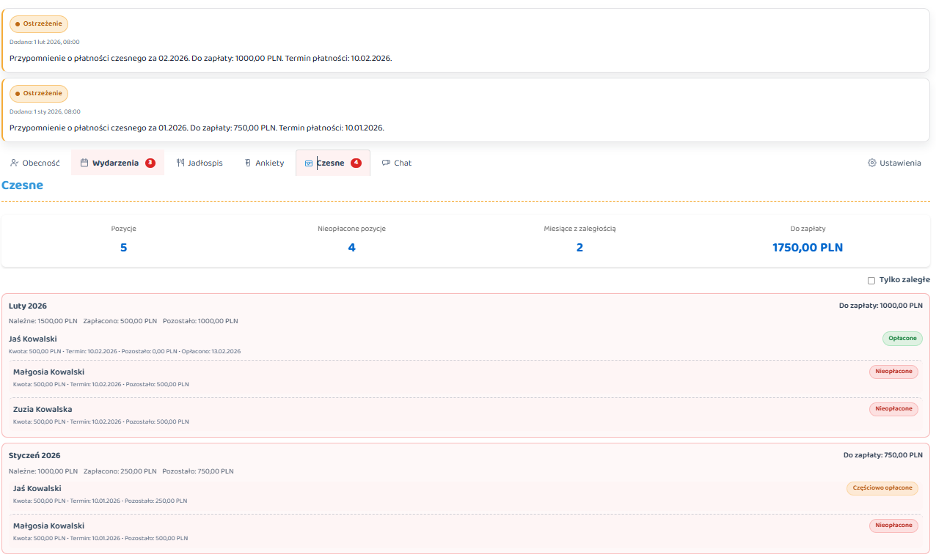Image resolution: width=936 pixels, height=560 pixels.
Task: Open Ustawienia settings
Action: click(894, 163)
